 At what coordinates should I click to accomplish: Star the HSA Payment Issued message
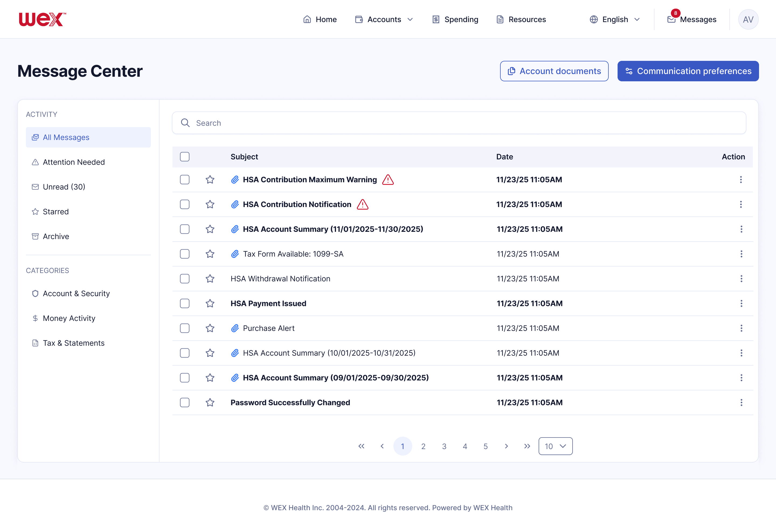[210, 303]
